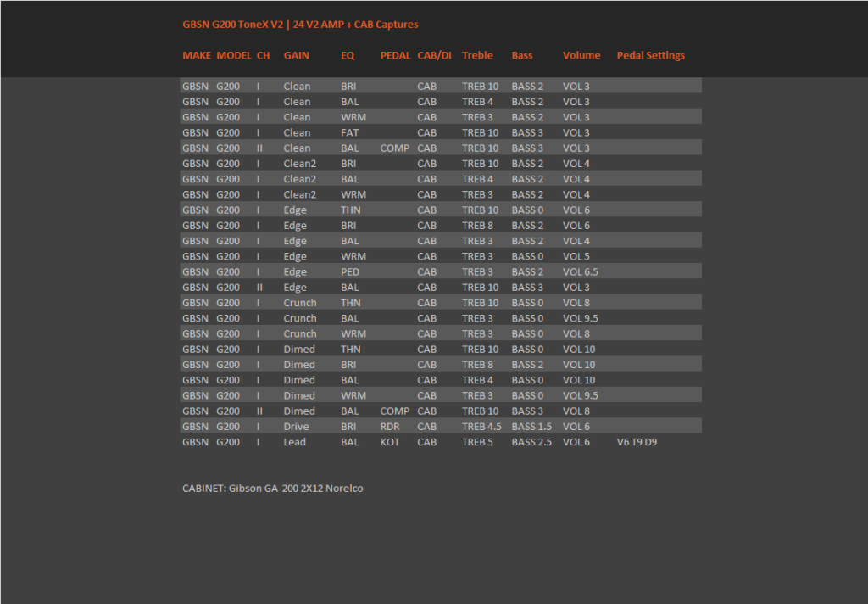
Task: Select the Clean2 cell in the WRM row
Action: [299, 195]
